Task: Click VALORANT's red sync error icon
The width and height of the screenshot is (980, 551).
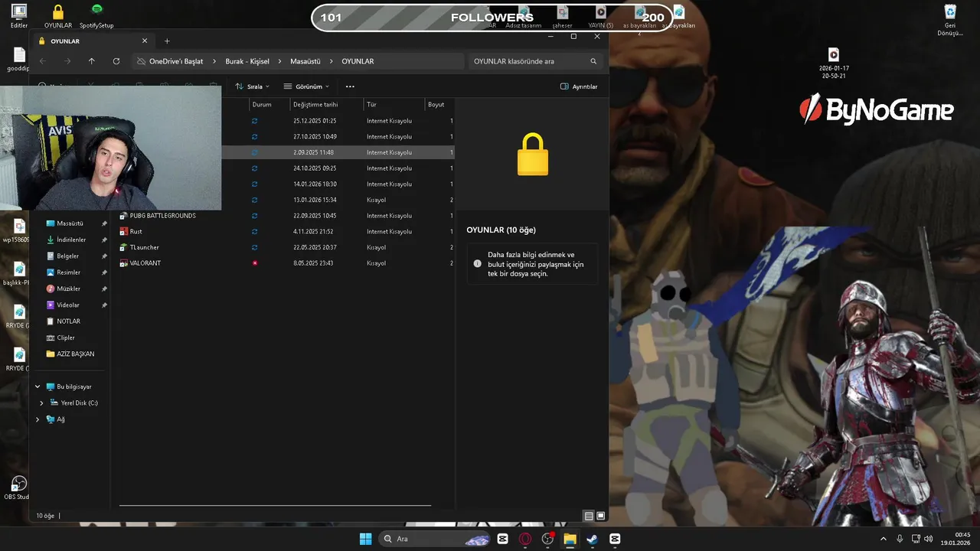Action: click(255, 263)
